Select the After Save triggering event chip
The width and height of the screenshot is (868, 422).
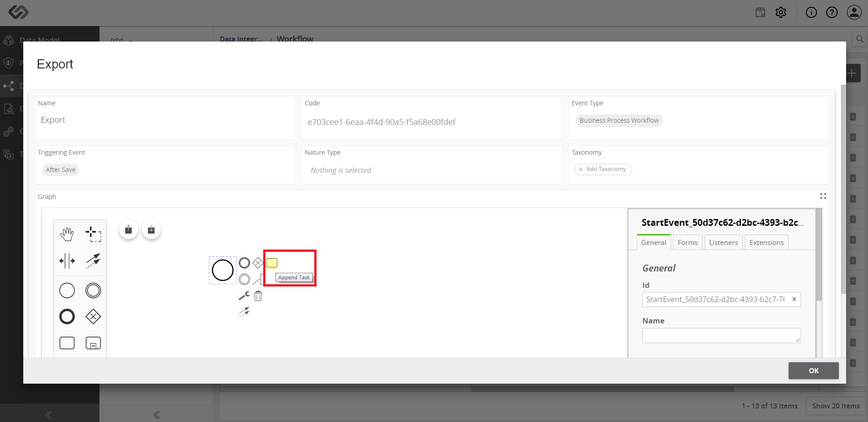click(61, 170)
